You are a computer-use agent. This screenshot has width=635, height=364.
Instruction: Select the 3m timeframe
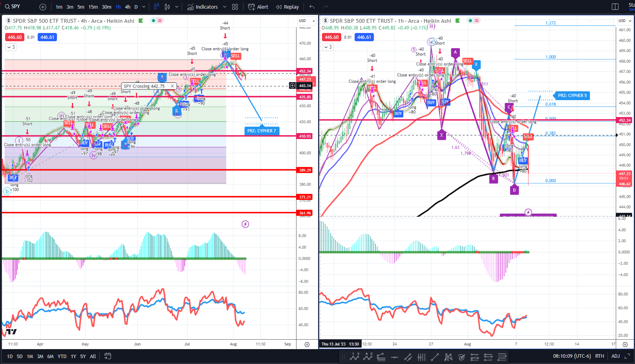click(70, 7)
